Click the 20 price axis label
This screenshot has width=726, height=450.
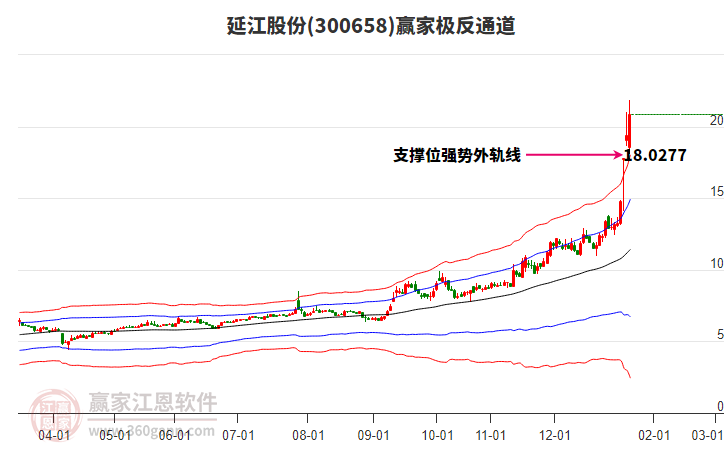(716, 120)
